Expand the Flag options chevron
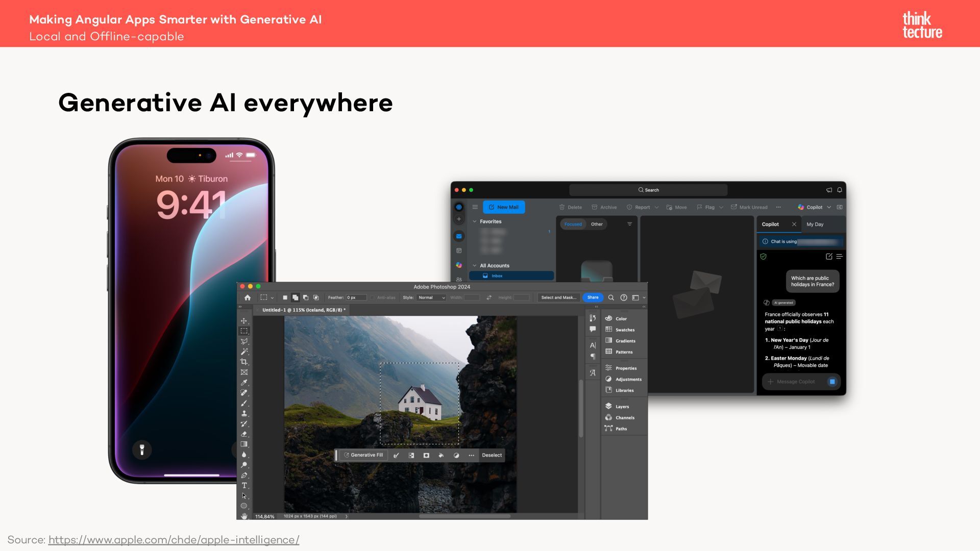 point(721,207)
